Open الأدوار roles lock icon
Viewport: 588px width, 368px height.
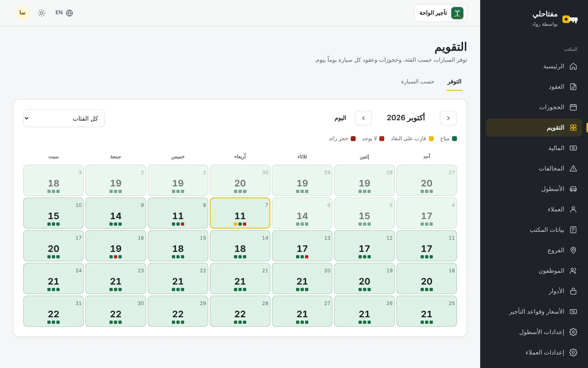573,291
